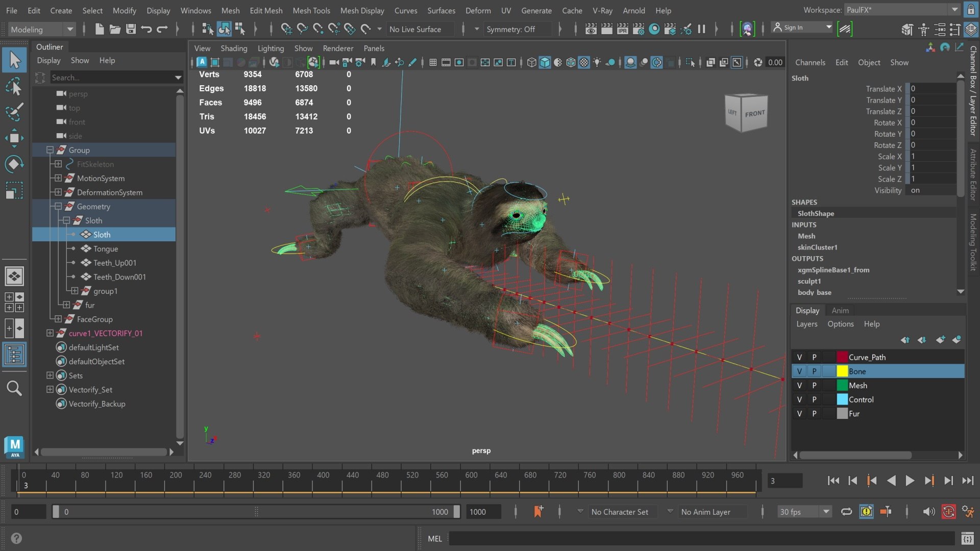Toggle playback P of Control layer
Screen dimensions: 980x551
point(814,399)
